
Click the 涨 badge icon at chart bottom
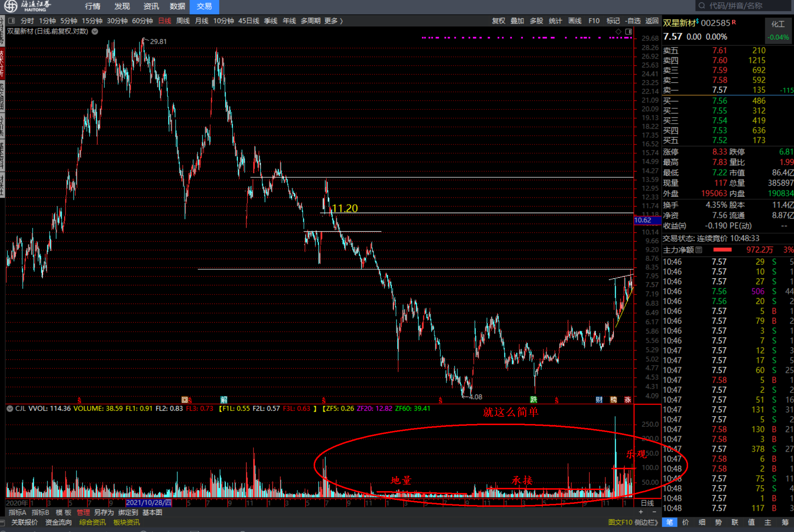point(627,400)
